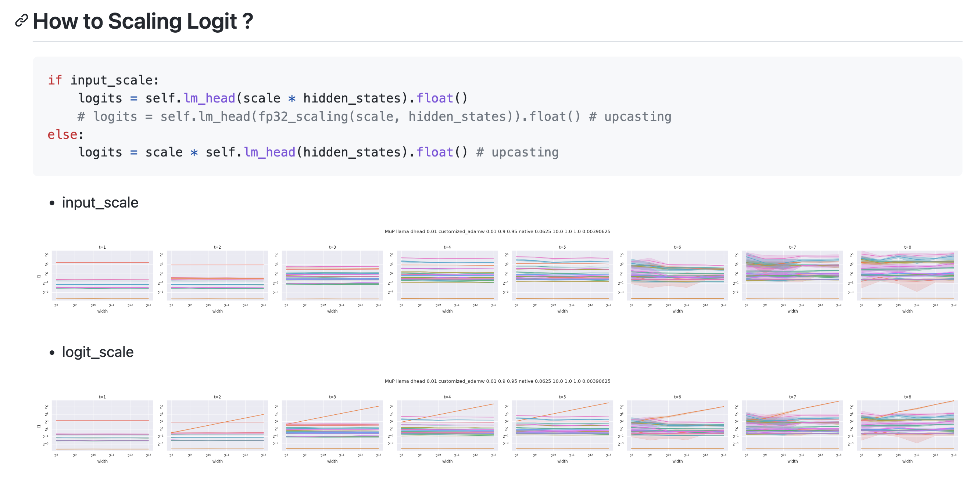The width and height of the screenshot is (980, 479).
Task: Open the logit_scale t=1 plot
Action: pyautogui.click(x=102, y=425)
